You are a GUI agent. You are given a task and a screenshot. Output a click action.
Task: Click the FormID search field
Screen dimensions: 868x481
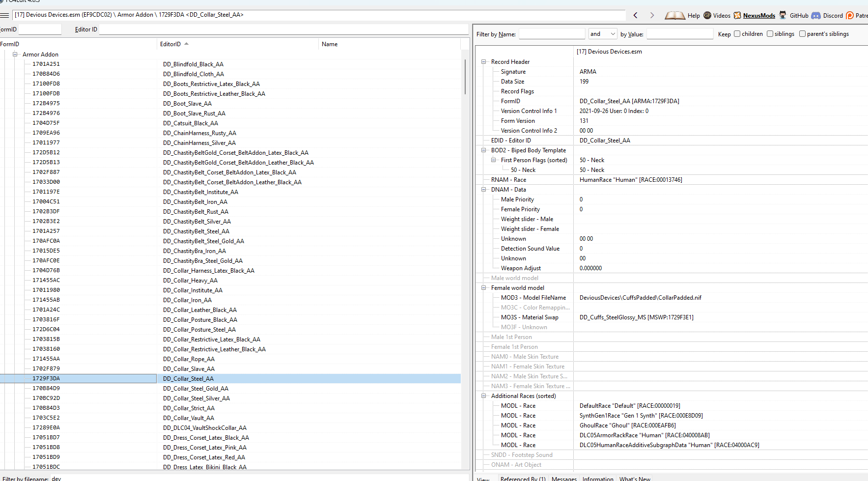pos(40,29)
